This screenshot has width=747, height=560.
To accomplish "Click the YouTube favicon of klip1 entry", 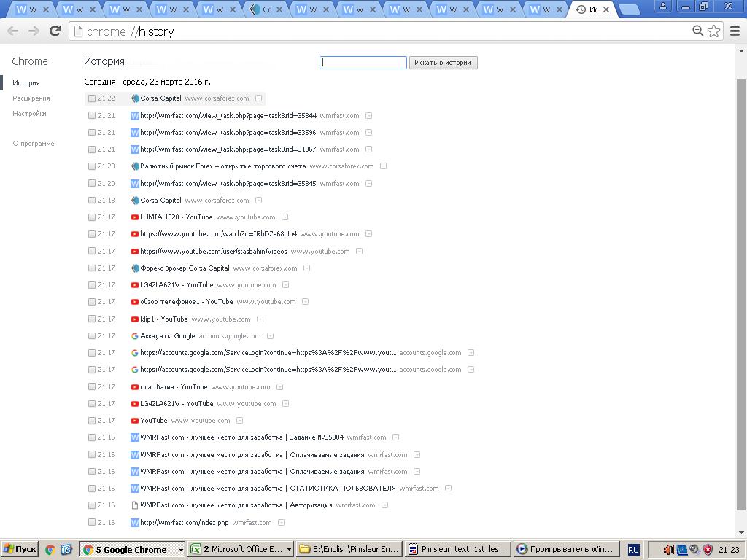I will pos(135,319).
